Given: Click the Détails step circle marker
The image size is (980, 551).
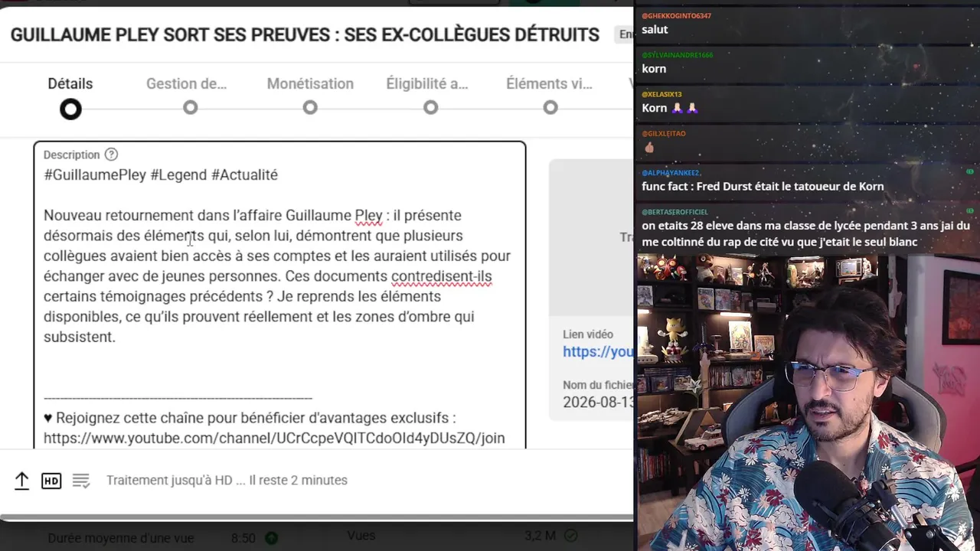Looking at the screenshot, I should (70, 109).
